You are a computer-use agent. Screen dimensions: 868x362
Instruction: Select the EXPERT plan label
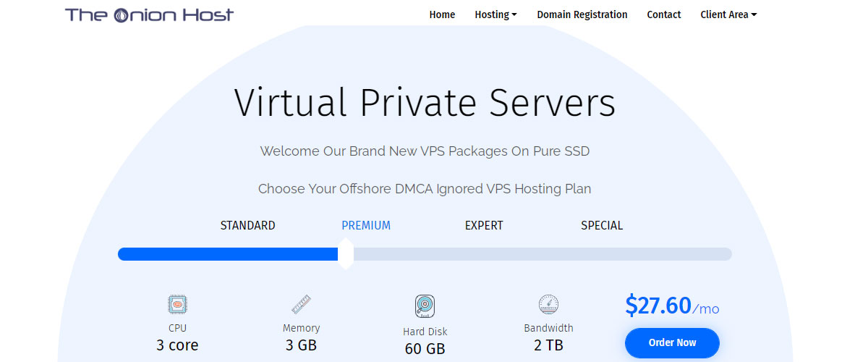484,225
